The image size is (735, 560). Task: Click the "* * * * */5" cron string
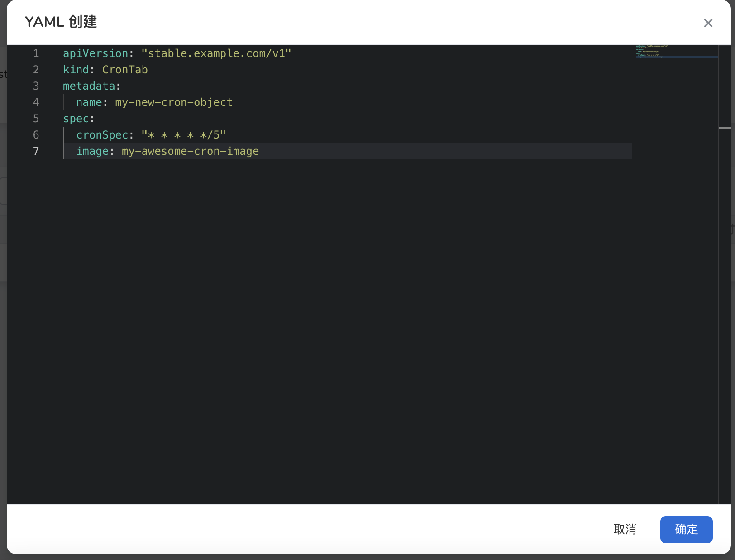[184, 135]
